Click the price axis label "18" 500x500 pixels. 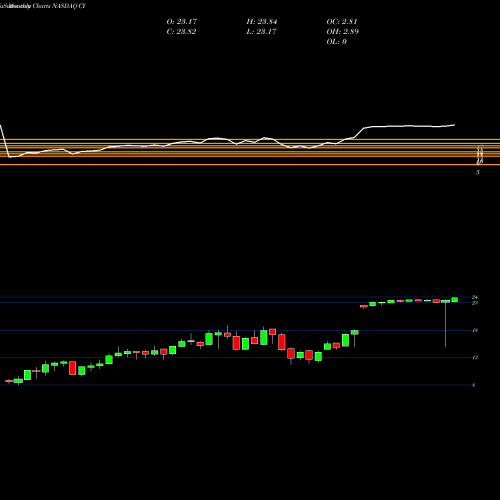click(x=475, y=330)
